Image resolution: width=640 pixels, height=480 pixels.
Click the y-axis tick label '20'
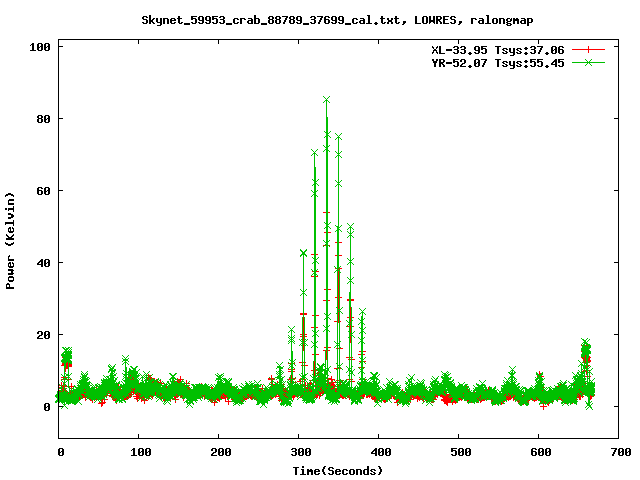[x=44, y=335]
